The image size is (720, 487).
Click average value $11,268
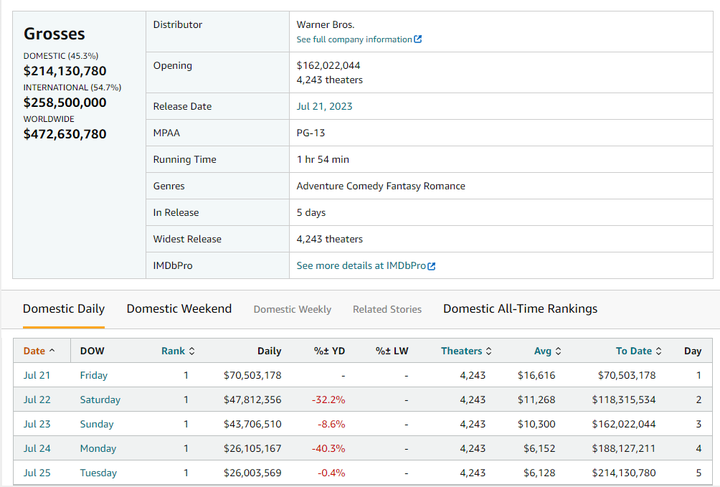pos(536,400)
